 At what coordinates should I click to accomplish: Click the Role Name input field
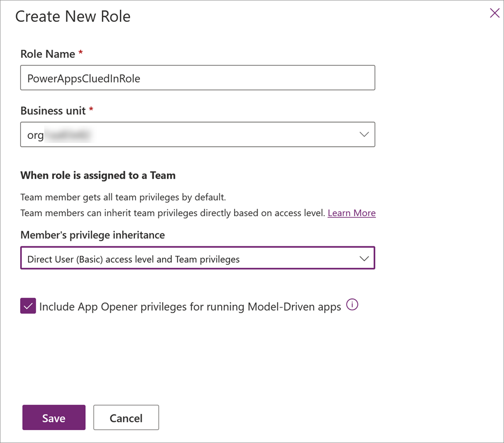[x=197, y=78]
